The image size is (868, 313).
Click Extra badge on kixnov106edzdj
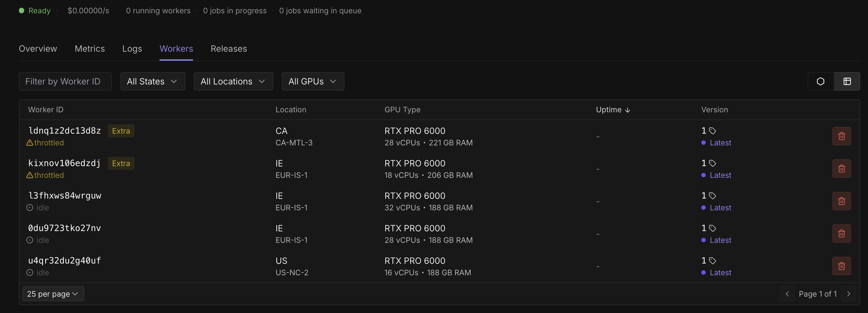tap(121, 163)
